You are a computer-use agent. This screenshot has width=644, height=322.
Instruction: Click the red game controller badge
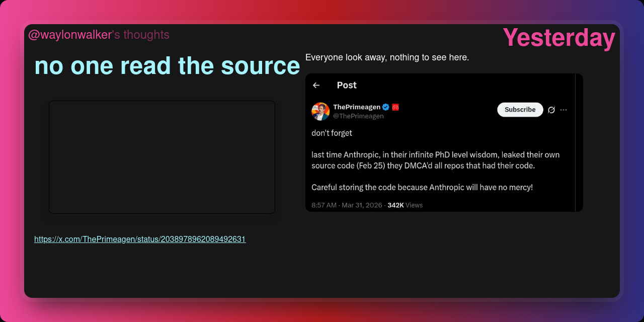tap(395, 107)
